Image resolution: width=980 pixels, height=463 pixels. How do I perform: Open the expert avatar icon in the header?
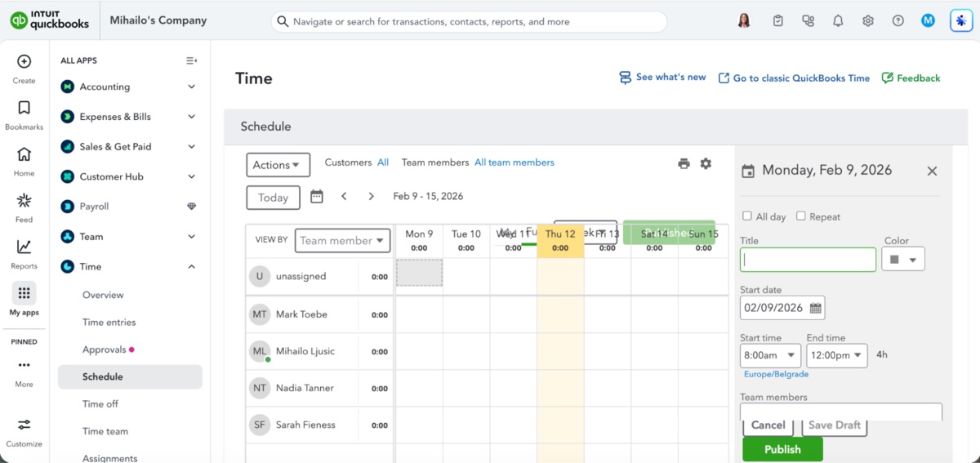[x=744, y=21]
